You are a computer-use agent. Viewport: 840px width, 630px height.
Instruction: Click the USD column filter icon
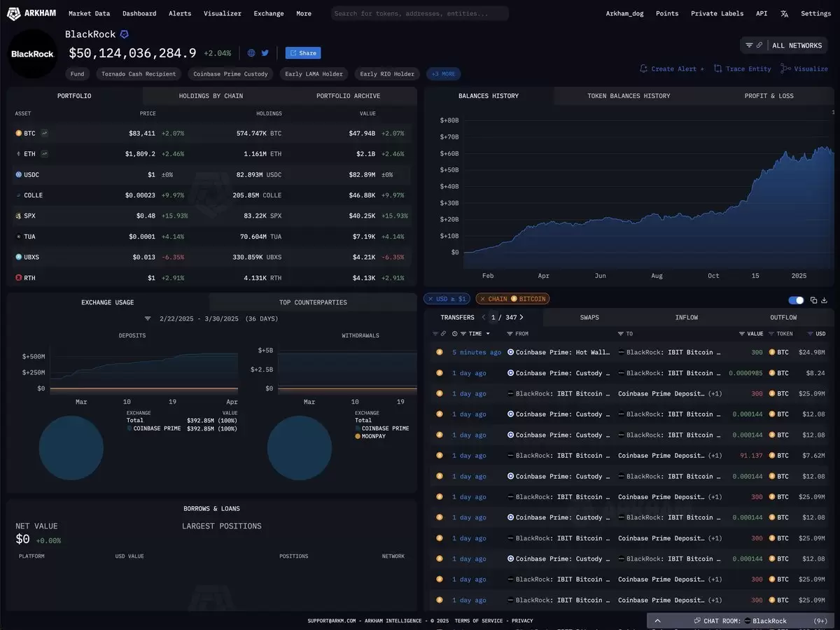(x=811, y=334)
